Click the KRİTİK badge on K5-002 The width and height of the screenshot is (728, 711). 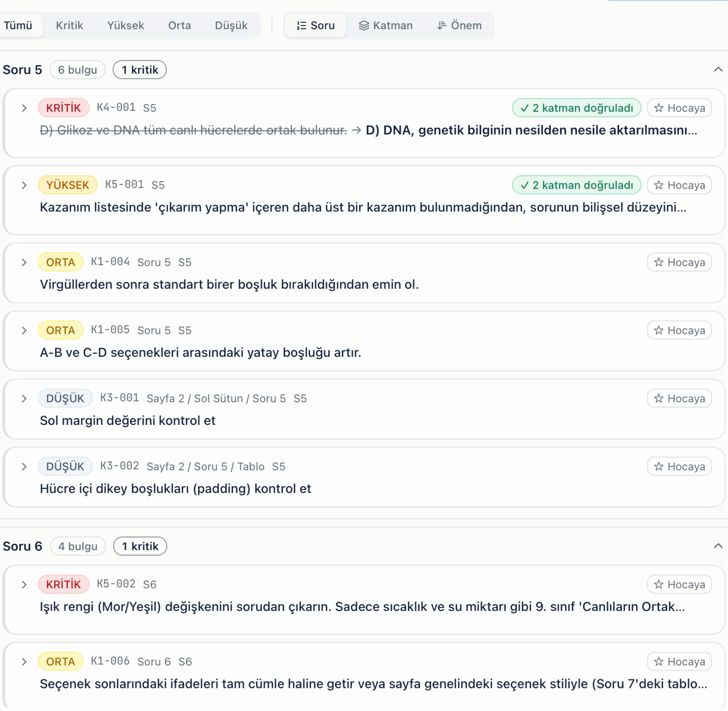(63, 584)
